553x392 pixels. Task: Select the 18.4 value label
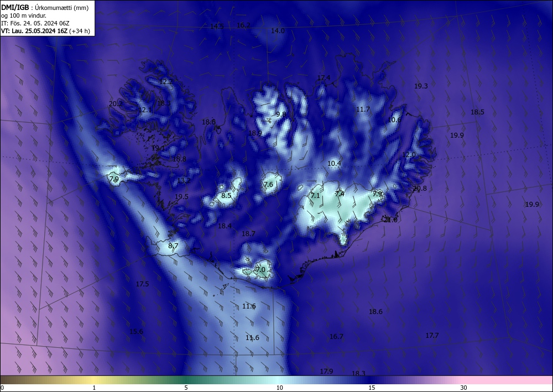[225, 226]
